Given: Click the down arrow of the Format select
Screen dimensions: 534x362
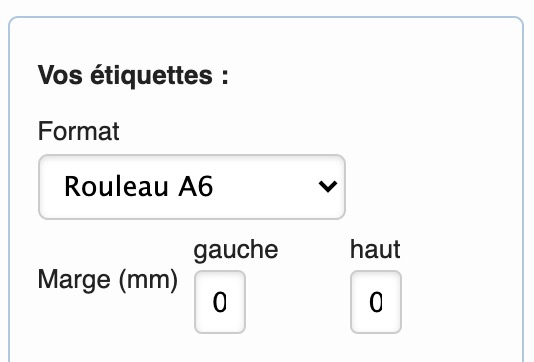Looking at the screenshot, I should pos(328,186).
